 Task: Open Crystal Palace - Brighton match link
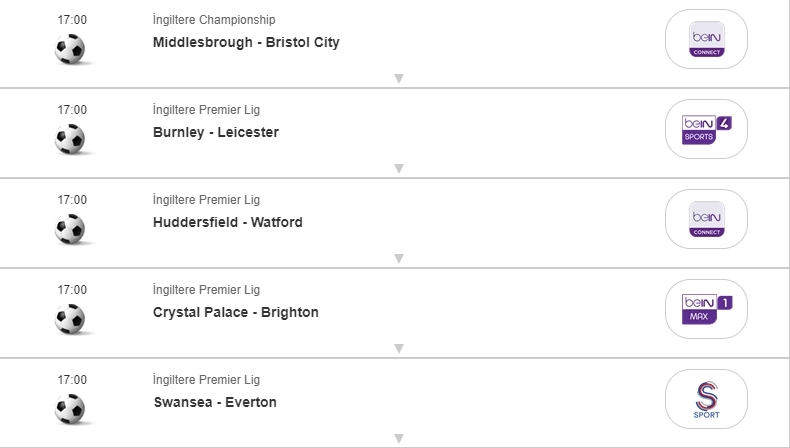236,312
